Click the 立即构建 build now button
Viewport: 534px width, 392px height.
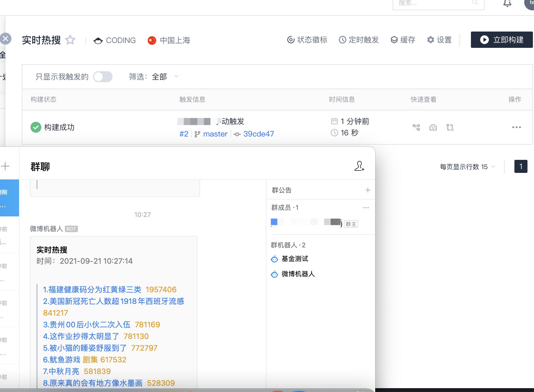coord(502,40)
